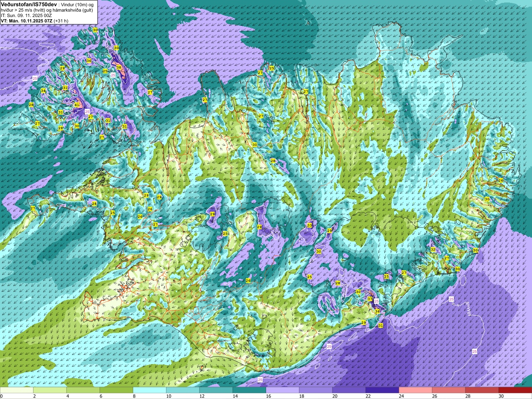The height and width of the screenshot is (399, 532).
Task: Pick the 22–24 dark indigo legend swatch
Action: (x=382, y=390)
